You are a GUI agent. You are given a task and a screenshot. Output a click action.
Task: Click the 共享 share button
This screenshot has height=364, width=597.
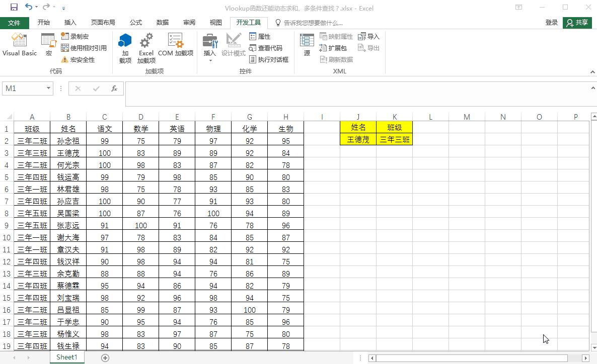577,22
